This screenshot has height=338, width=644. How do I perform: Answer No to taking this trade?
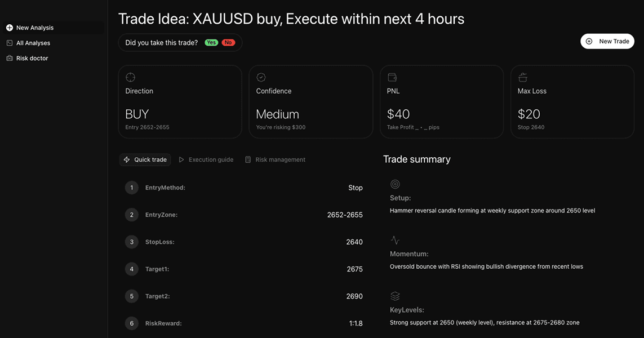point(228,43)
